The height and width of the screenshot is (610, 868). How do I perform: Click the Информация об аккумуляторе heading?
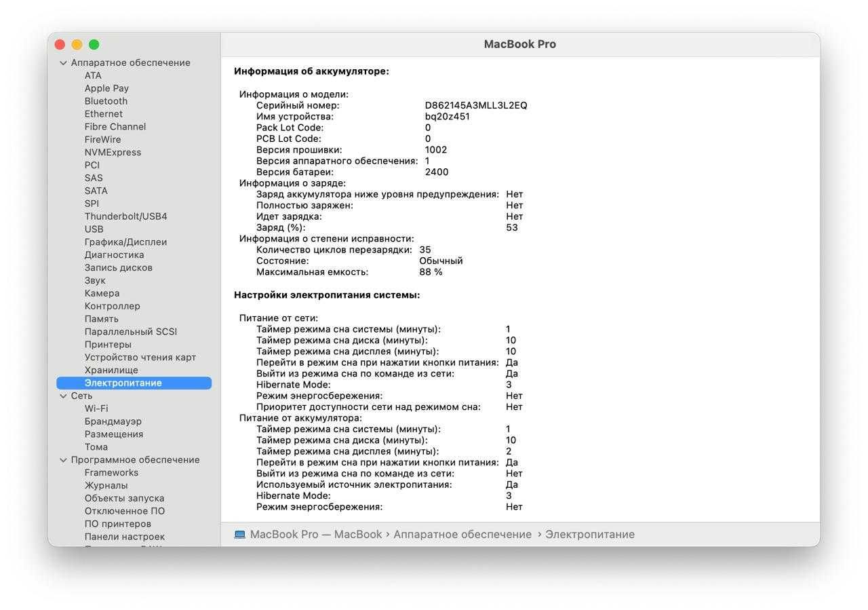(x=311, y=71)
